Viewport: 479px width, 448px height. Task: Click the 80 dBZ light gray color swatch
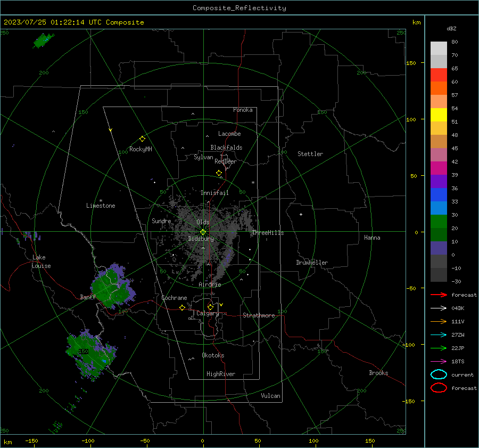point(439,48)
